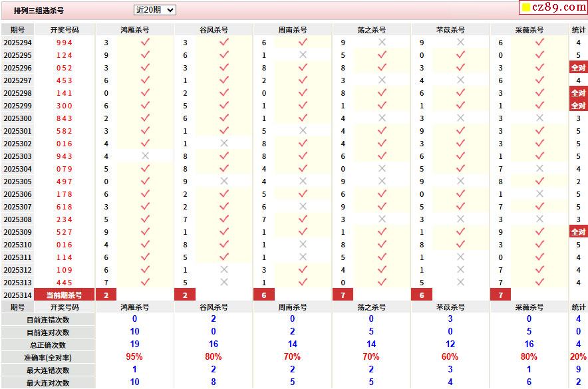Click the red 当前期杀号 label

[65, 295]
